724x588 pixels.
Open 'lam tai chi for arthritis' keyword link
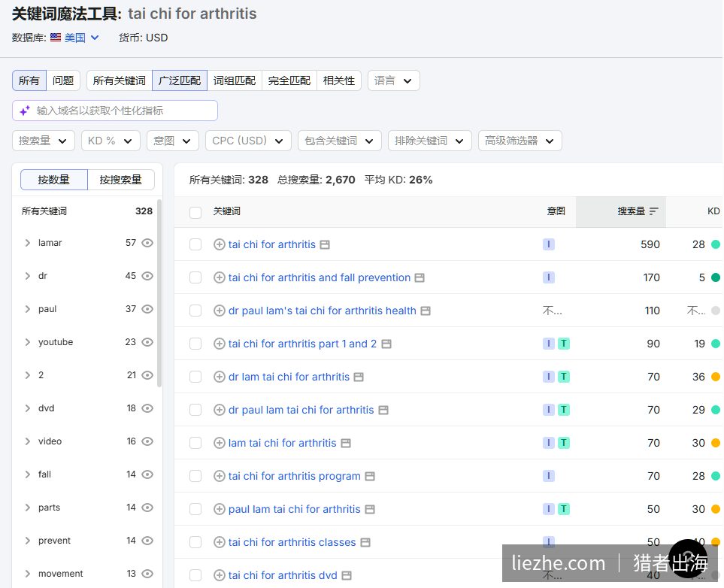(x=283, y=443)
